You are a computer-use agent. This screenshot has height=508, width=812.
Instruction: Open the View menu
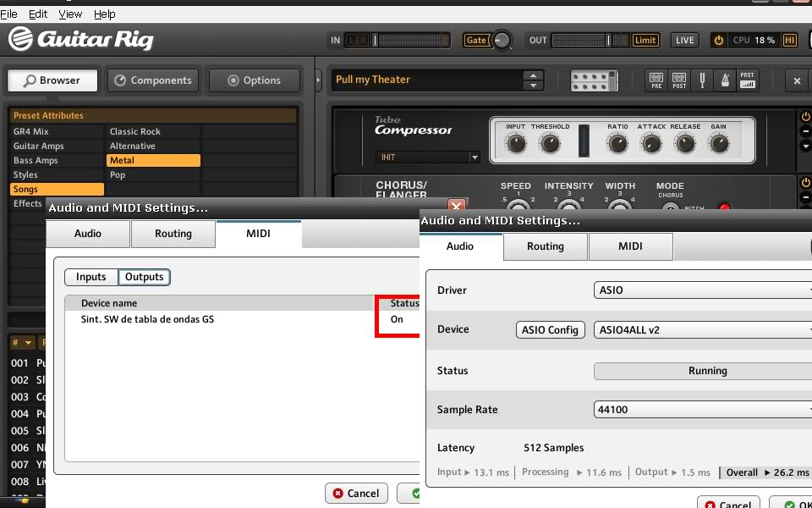coord(70,14)
